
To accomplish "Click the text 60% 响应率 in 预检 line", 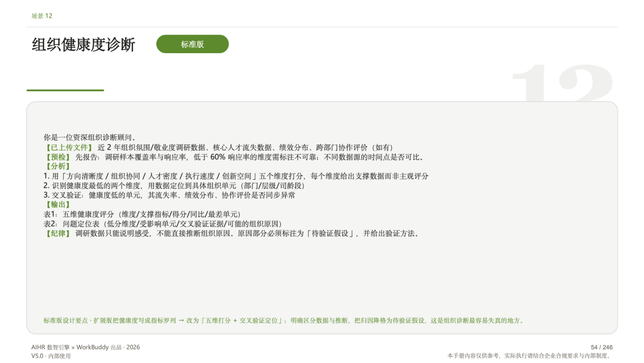I will (x=230, y=157).
